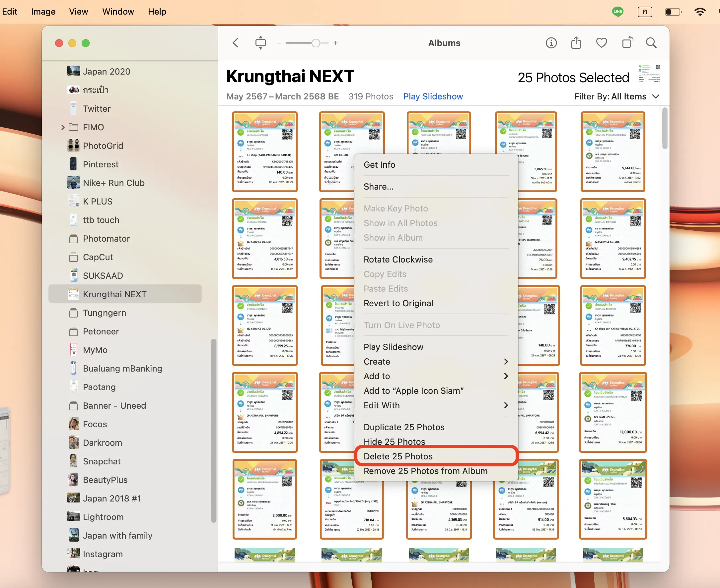Open the Search magnifier icon
Viewport: 720px width, 588px height.
tap(651, 43)
